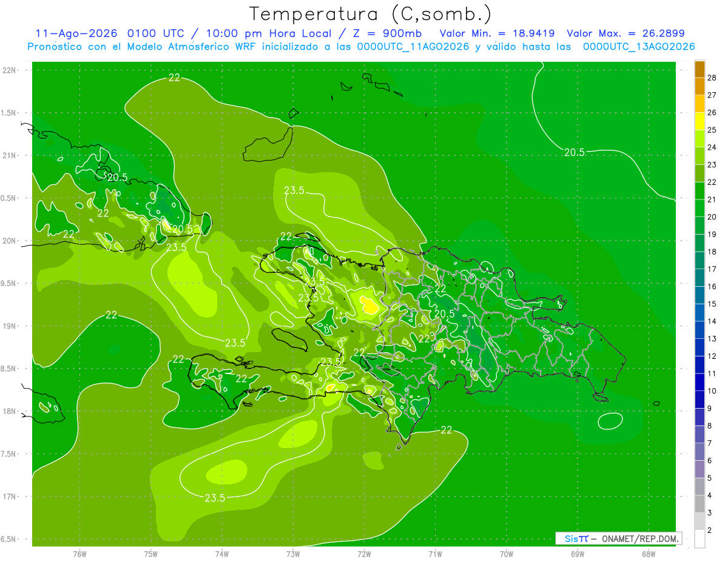Click the "20N" latitude label
This screenshot has width=728, height=562.
(10, 241)
